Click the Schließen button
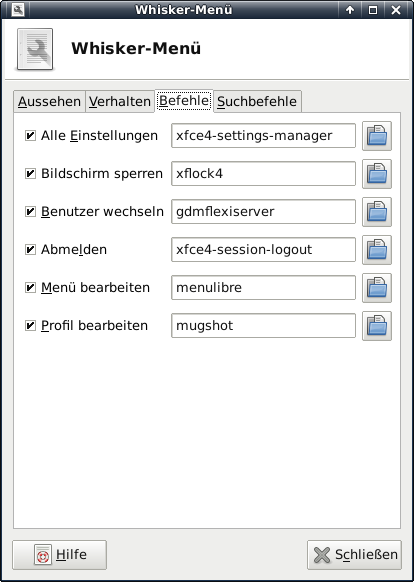414x582 pixels. click(x=354, y=555)
